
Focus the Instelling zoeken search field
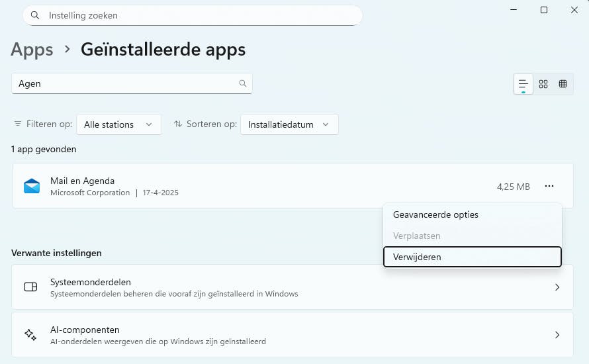pyautogui.click(x=193, y=15)
